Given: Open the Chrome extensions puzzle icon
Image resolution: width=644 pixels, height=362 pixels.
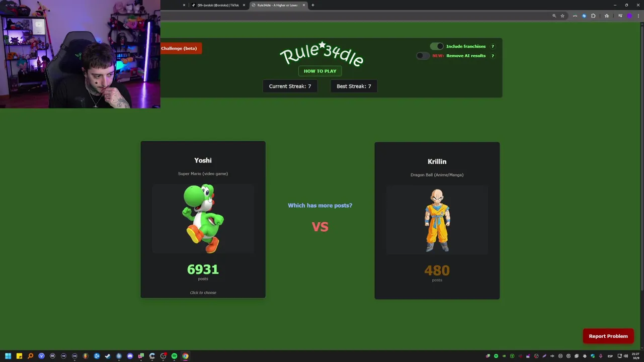Looking at the screenshot, I should click(593, 16).
